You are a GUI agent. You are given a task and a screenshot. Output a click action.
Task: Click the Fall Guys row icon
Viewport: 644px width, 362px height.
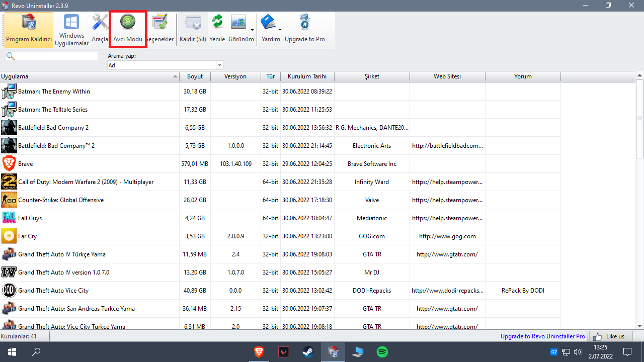9,218
